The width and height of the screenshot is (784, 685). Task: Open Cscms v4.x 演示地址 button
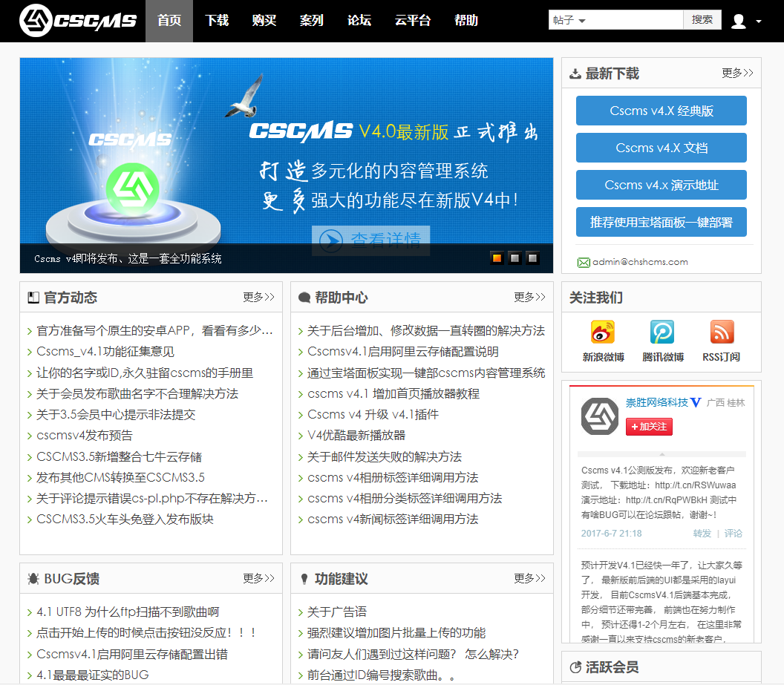click(x=661, y=185)
